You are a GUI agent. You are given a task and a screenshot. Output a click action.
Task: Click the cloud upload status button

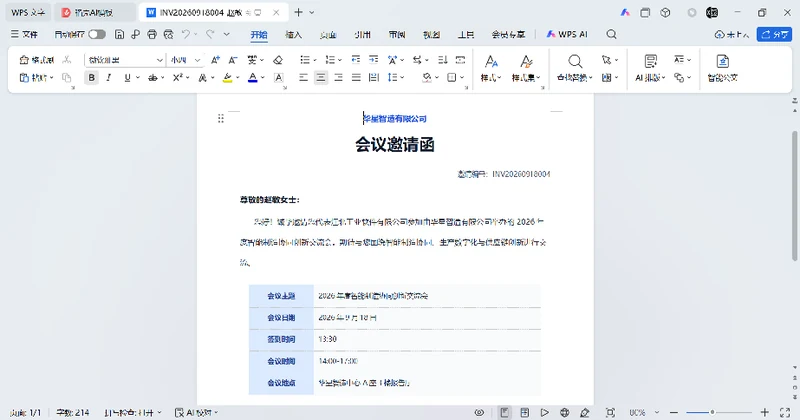click(x=732, y=34)
